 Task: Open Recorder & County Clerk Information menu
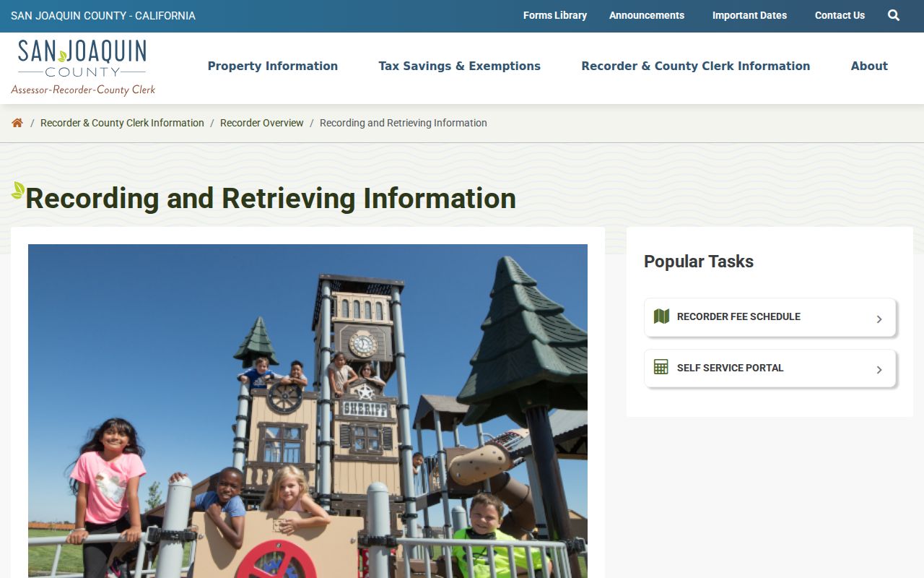pos(696,66)
